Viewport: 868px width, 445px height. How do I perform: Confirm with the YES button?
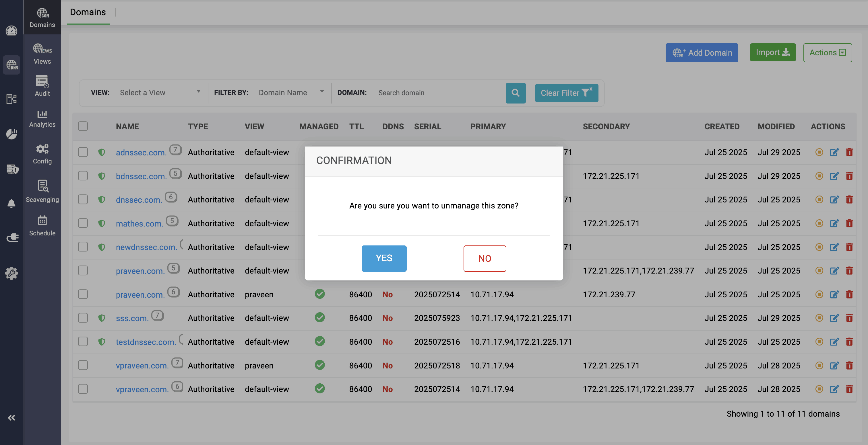click(384, 258)
